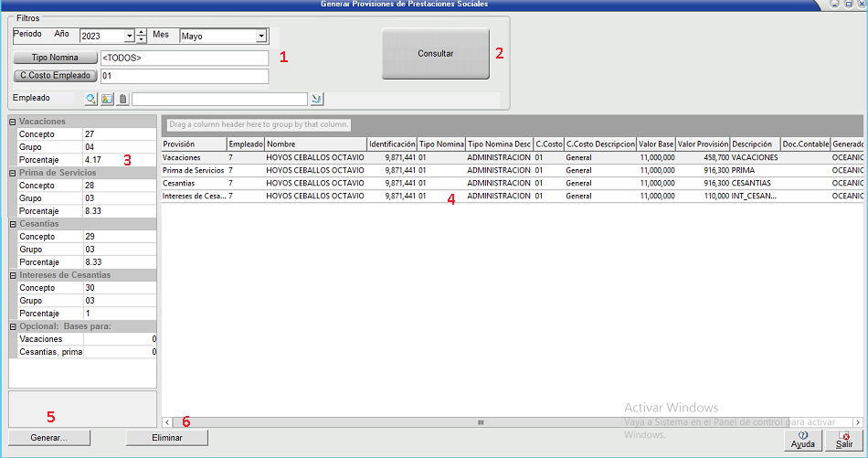Click the Tipo Nomina button
Image resolution: width=868 pixels, height=458 pixels.
click(57, 58)
